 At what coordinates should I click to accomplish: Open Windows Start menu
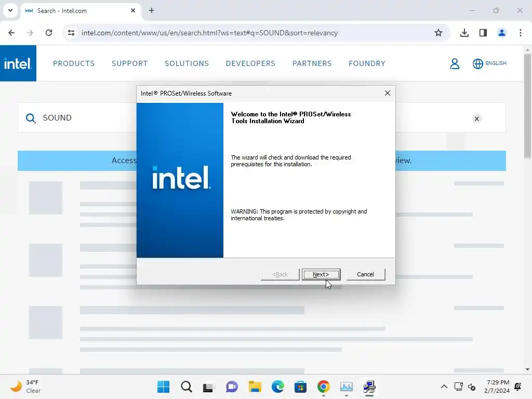pos(164,387)
